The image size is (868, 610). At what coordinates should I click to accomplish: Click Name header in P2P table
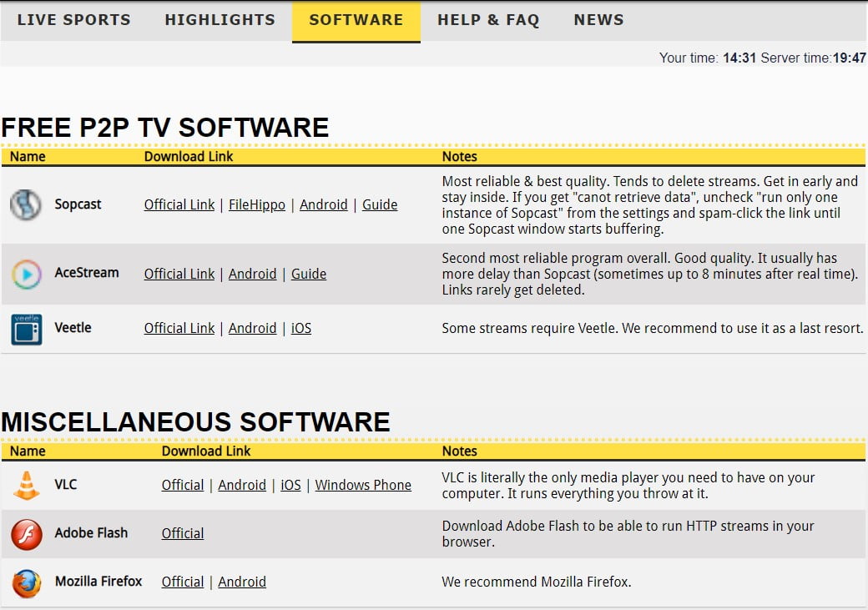pos(28,157)
